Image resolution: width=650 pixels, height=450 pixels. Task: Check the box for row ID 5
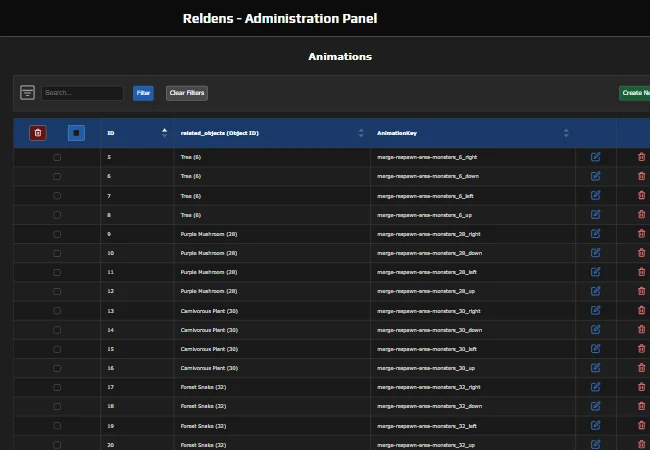point(57,157)
